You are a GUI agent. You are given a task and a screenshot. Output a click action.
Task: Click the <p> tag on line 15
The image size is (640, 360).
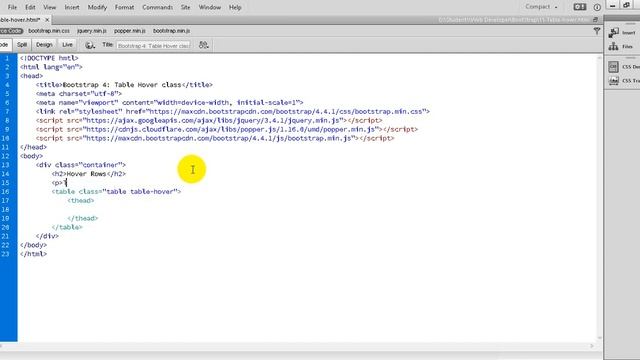pyautogui.click(x=57, y=183)
